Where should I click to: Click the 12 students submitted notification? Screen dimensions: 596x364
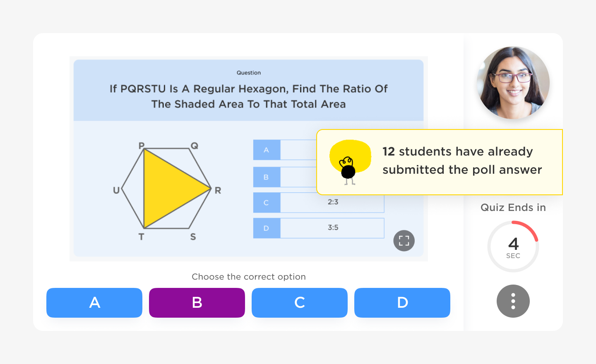440,162
